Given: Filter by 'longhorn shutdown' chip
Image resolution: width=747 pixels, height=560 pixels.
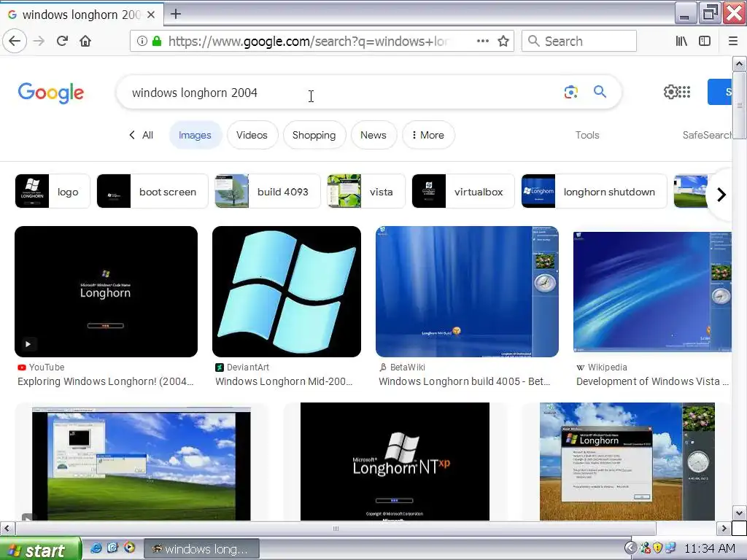Looking at the screenshot, I should point(594,191).
